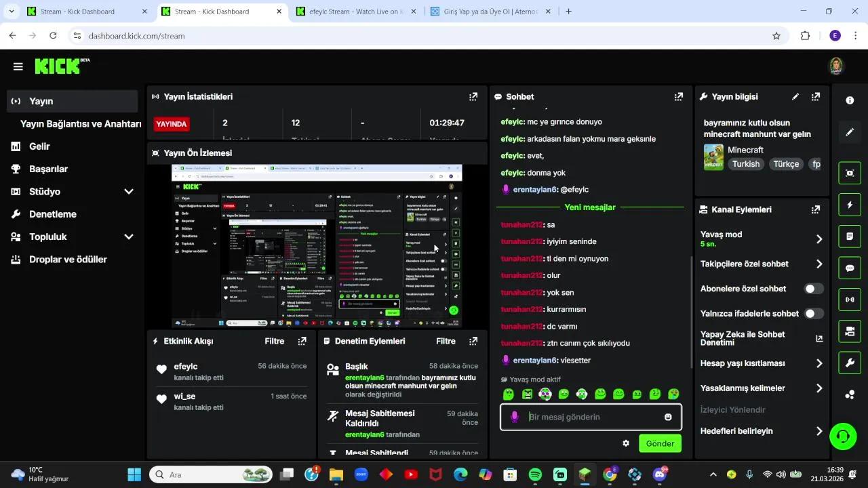The height and width of the screenshot is (488, 868).
Task: Click the microphone icon in the chat input
Action: tap(513, 417)
